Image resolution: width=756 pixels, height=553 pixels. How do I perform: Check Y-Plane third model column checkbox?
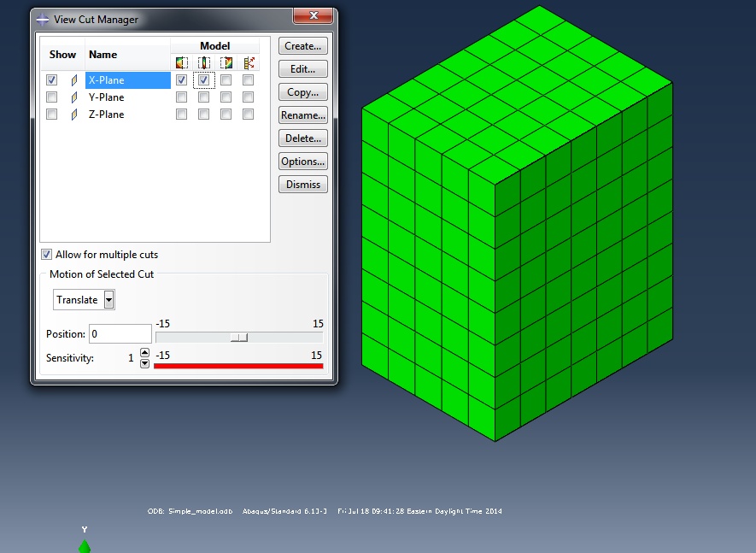pos(226,97)
